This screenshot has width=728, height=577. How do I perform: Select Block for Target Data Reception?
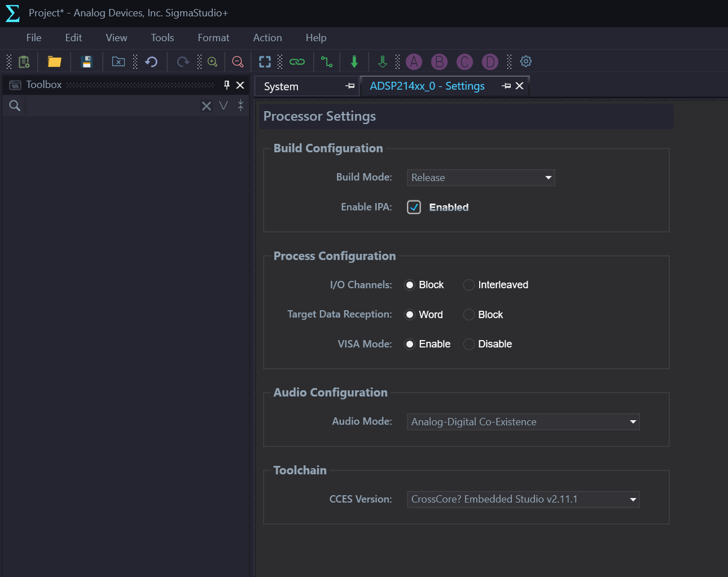point(468,315)
